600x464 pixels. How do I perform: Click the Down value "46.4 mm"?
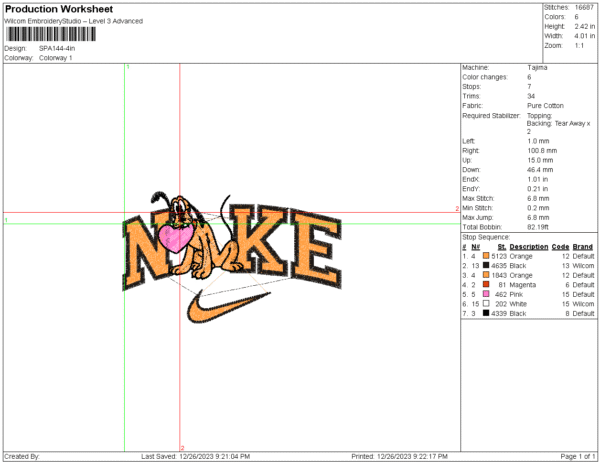pos(540,170)
